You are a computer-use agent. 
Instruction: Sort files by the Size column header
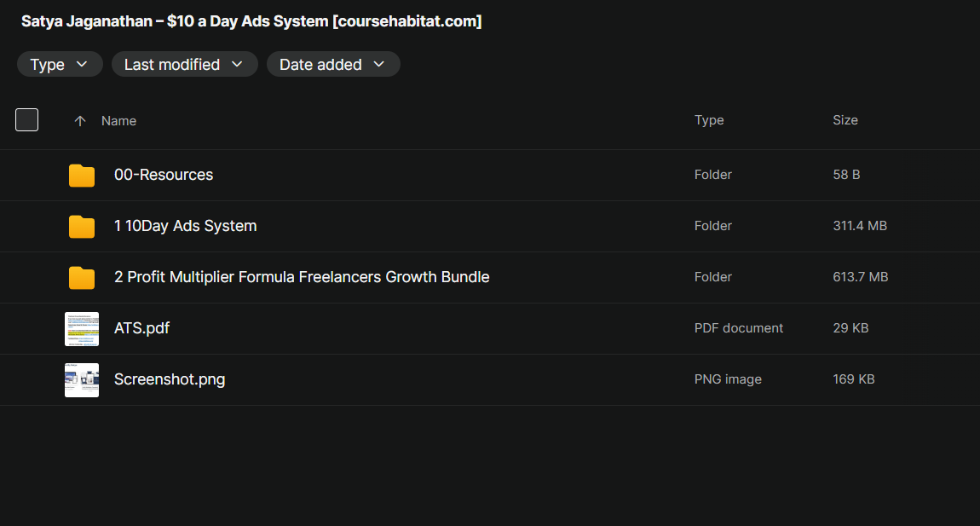pyautogui.click(x=845, y=120)
